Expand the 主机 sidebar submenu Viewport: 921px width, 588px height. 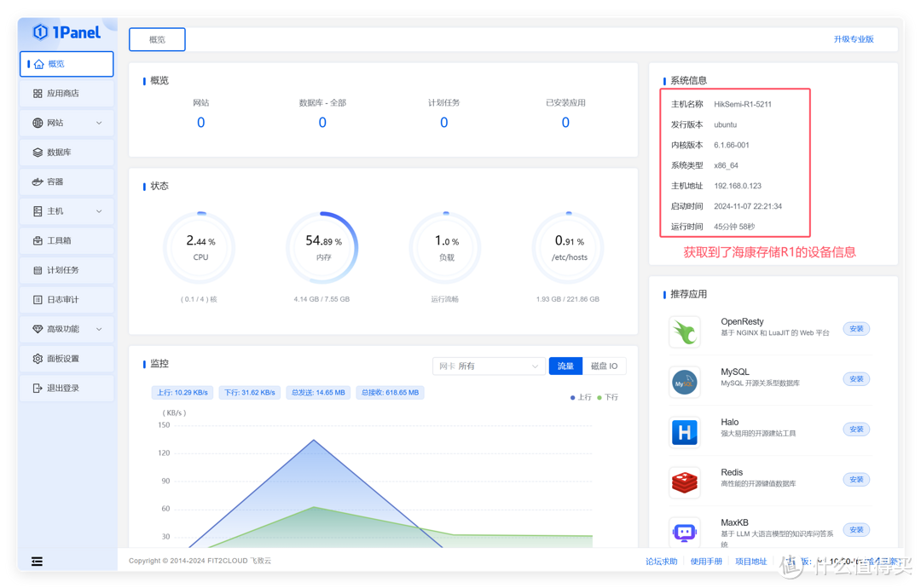(99, 211)
